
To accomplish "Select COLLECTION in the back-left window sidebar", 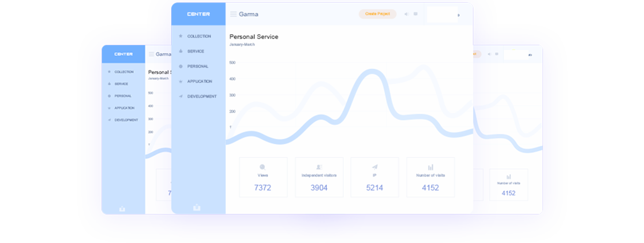I will coord(123,72).
